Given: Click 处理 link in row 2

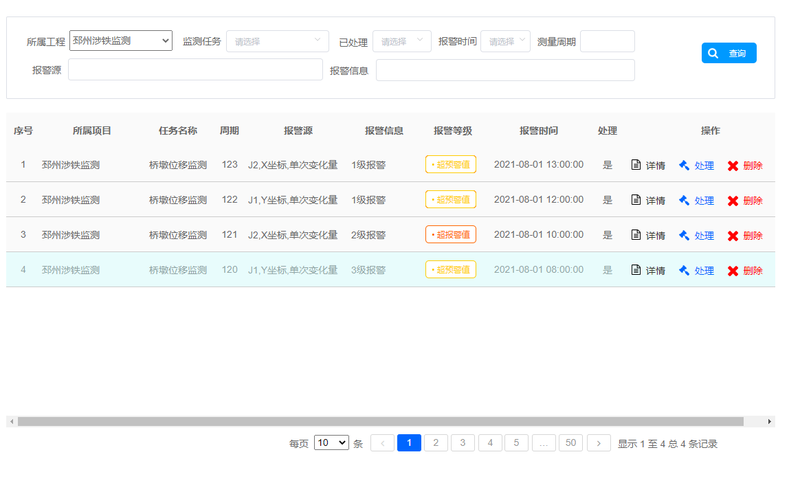Looking at the screenshot, I should 704,200.
